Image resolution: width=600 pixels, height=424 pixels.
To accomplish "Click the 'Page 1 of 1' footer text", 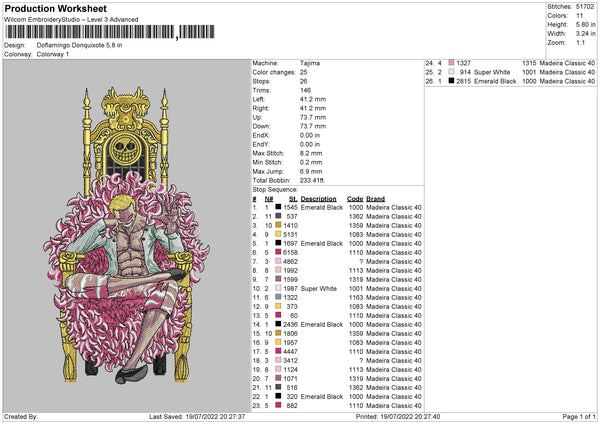I will (579, 417).
